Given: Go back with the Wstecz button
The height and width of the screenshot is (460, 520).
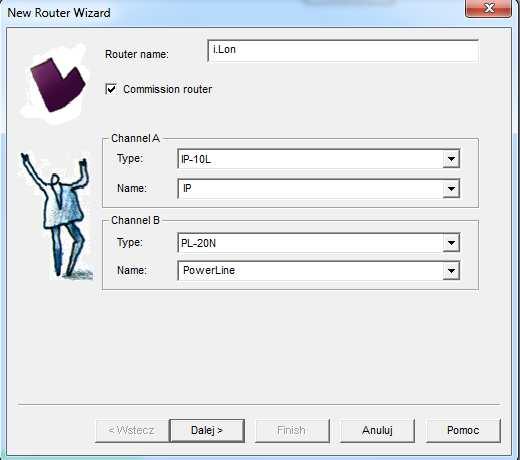Looking at the screenshot, I should point(132,430).
